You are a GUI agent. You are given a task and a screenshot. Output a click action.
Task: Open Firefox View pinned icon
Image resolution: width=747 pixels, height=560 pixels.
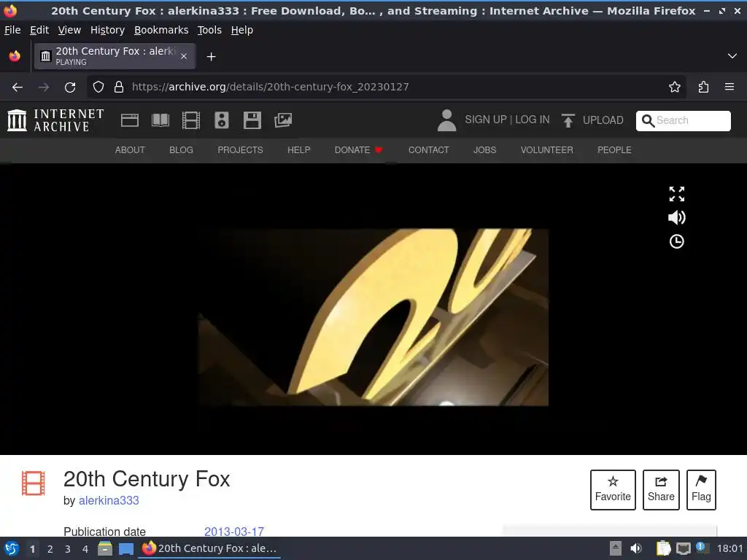coord(15,56)
